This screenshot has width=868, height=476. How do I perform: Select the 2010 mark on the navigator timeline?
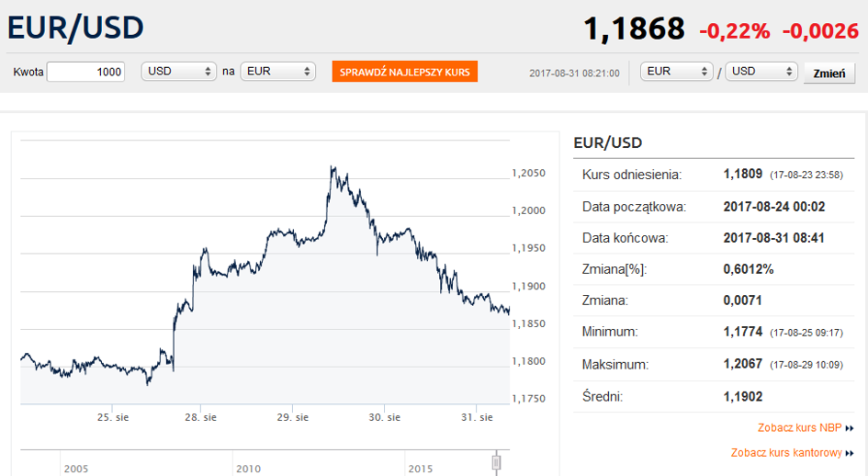[x=248, y=469]
